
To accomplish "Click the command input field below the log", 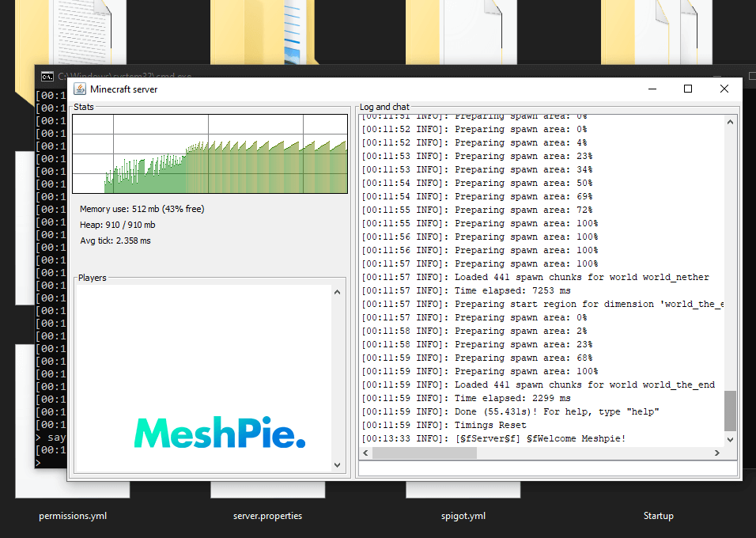I will 548,468.
